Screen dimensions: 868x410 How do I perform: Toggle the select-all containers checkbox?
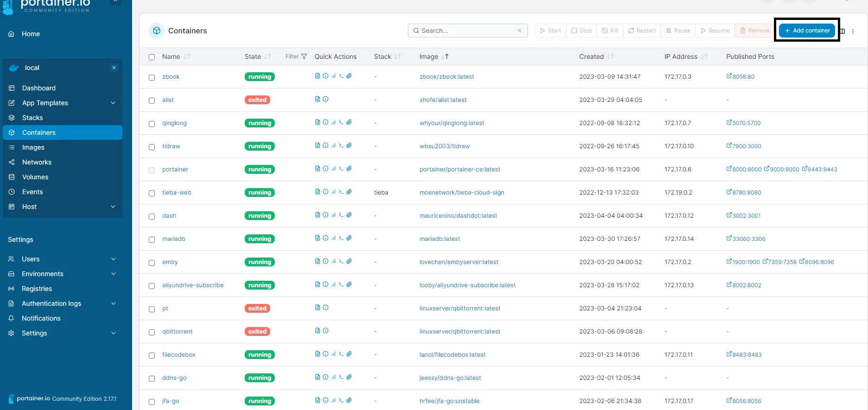pos(152,57)
